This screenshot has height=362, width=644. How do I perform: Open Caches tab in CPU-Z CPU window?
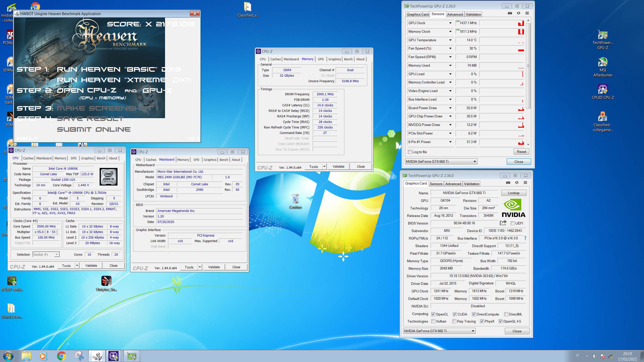pos(28,158)
